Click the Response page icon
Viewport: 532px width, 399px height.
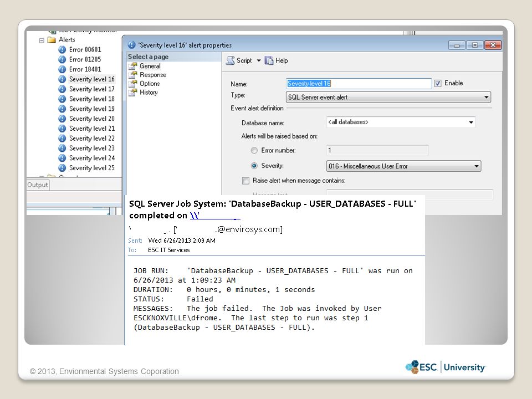pyautogui.click(x=132, y=75)
